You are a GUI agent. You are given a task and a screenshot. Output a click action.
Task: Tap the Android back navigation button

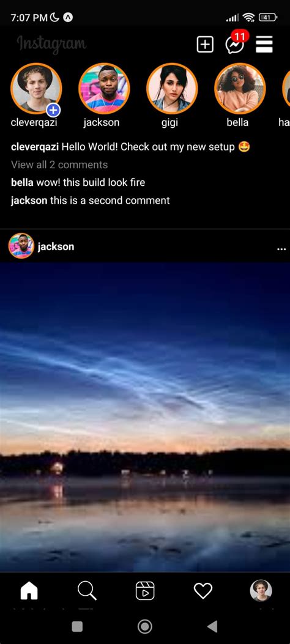(x=212, y=626)
